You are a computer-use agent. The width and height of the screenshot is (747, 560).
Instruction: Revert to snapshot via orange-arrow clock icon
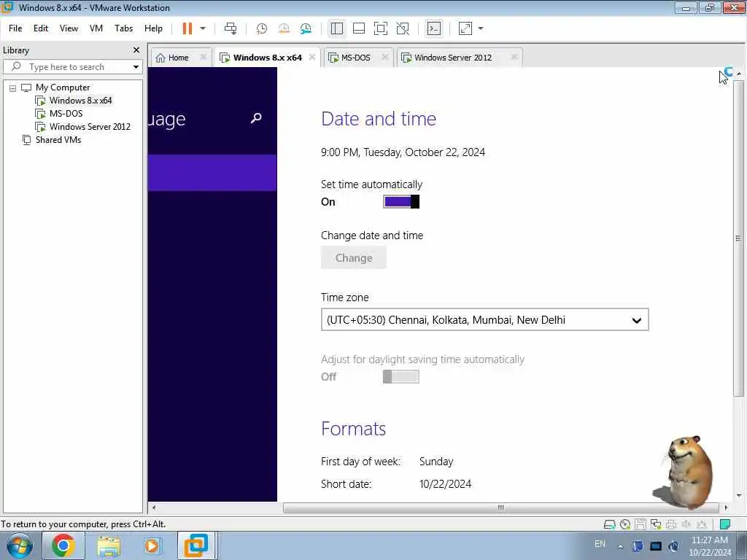[x=284, y=28]
